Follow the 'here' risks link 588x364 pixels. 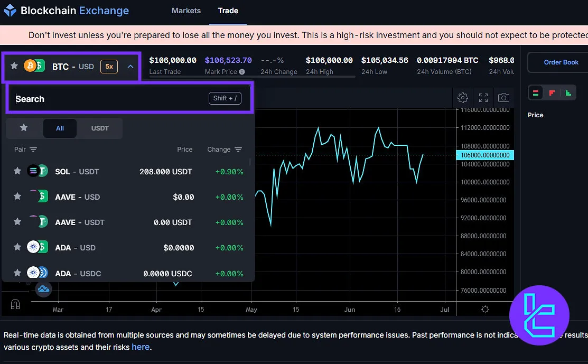(x=140, y=347)
